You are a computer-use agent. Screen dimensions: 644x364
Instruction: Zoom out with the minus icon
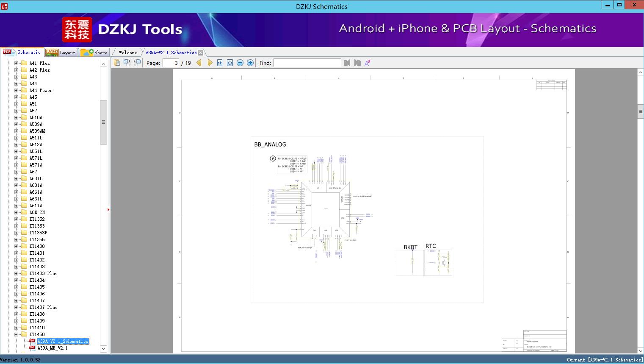(240, 63)
